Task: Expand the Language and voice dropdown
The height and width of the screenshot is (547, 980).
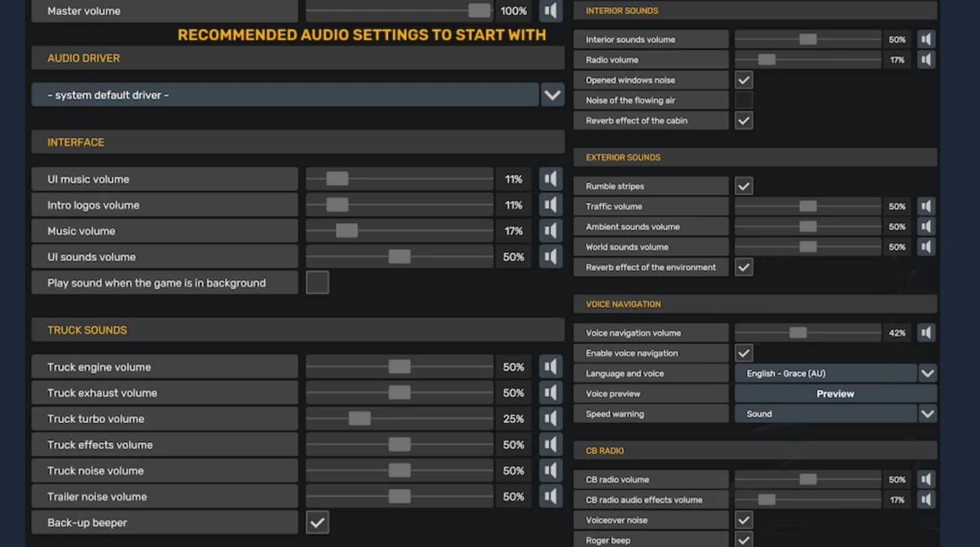Action: click(927, 374)
